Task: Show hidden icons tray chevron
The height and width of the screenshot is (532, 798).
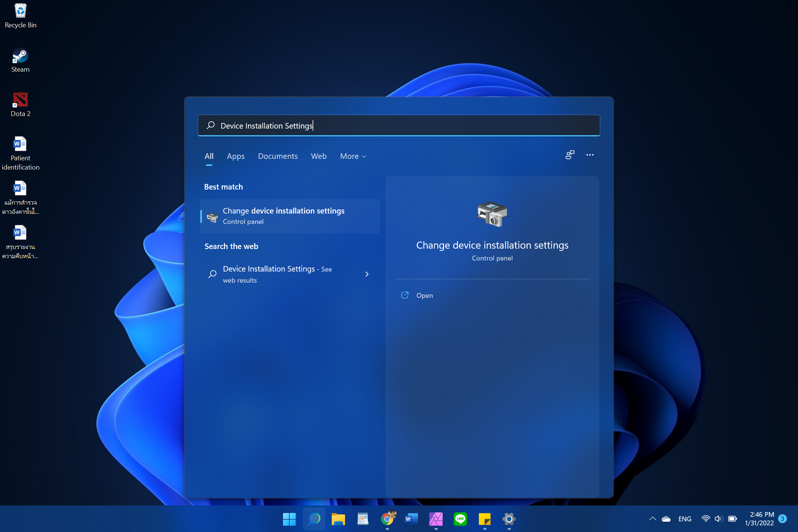Action: 652,519
